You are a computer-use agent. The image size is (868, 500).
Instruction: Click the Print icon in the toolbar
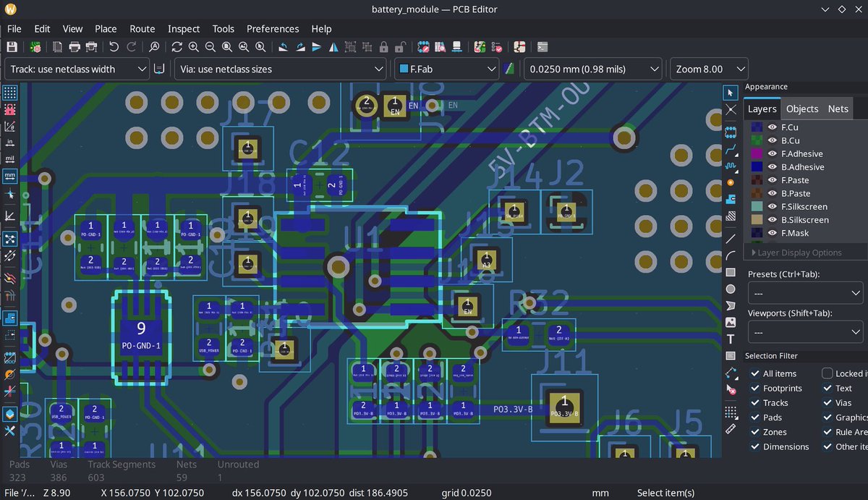75,47
